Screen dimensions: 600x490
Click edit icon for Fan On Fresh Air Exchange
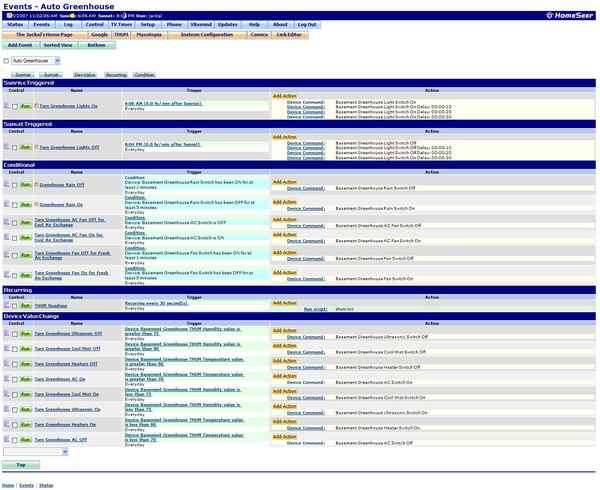pyautogui.click(x=7, y=275)
